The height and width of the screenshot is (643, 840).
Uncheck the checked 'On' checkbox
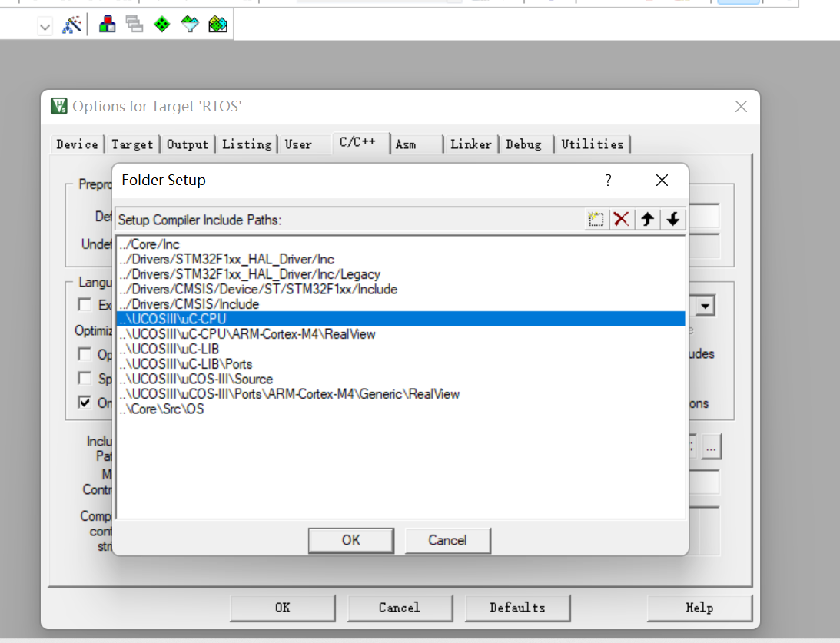[x=85, y=402]
